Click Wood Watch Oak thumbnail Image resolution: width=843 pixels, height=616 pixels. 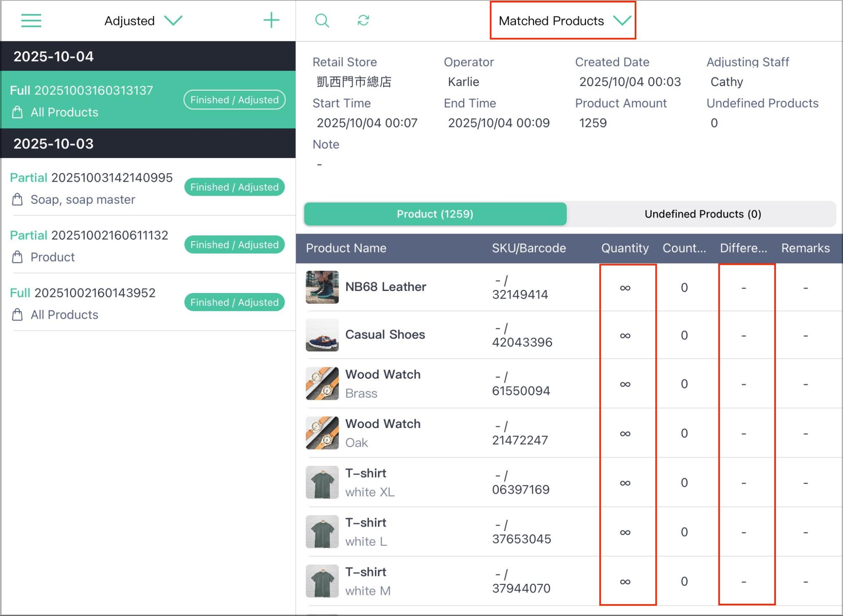(x=322, y=433)
